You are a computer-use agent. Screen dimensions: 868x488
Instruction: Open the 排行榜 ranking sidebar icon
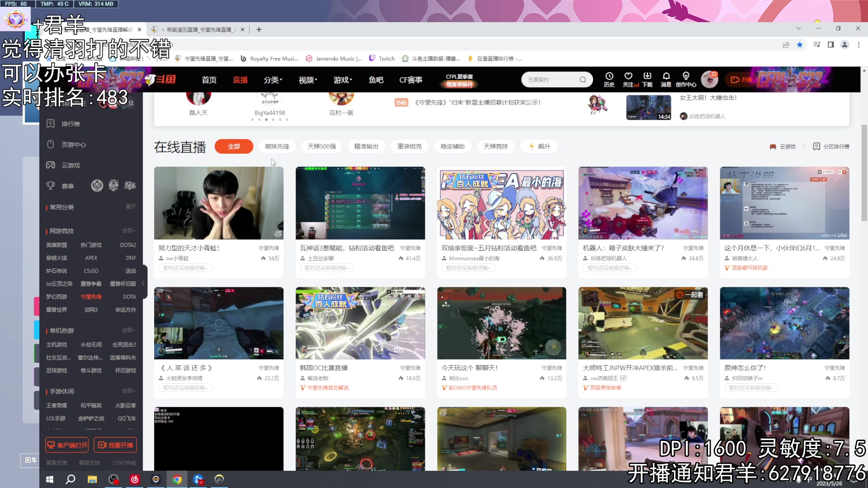(51, 123)
